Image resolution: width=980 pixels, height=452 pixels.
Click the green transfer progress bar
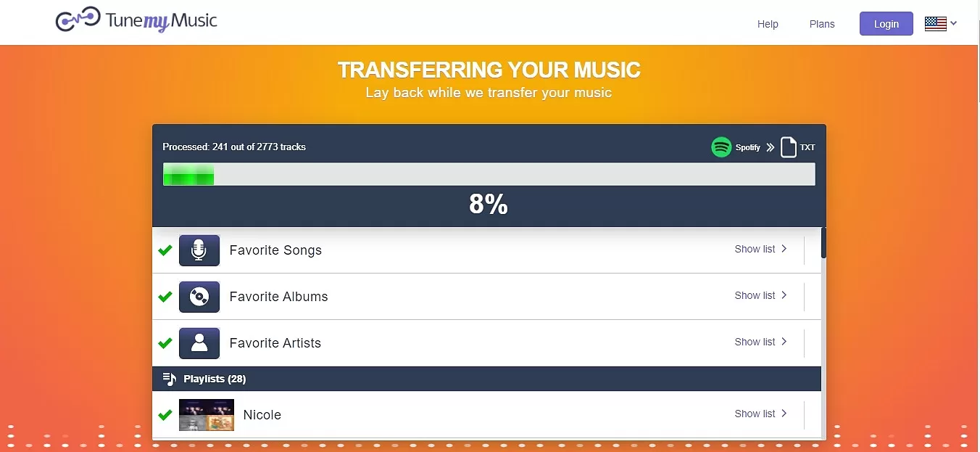click(188, 174)
